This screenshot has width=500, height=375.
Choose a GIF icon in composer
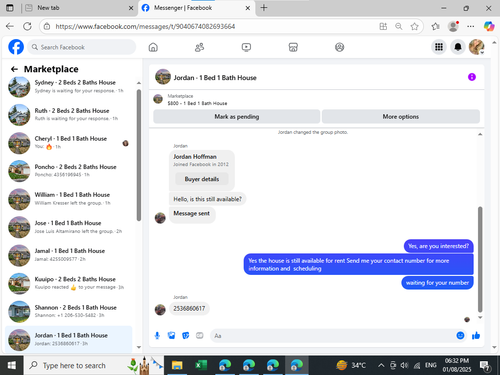[x=200, y=335]
